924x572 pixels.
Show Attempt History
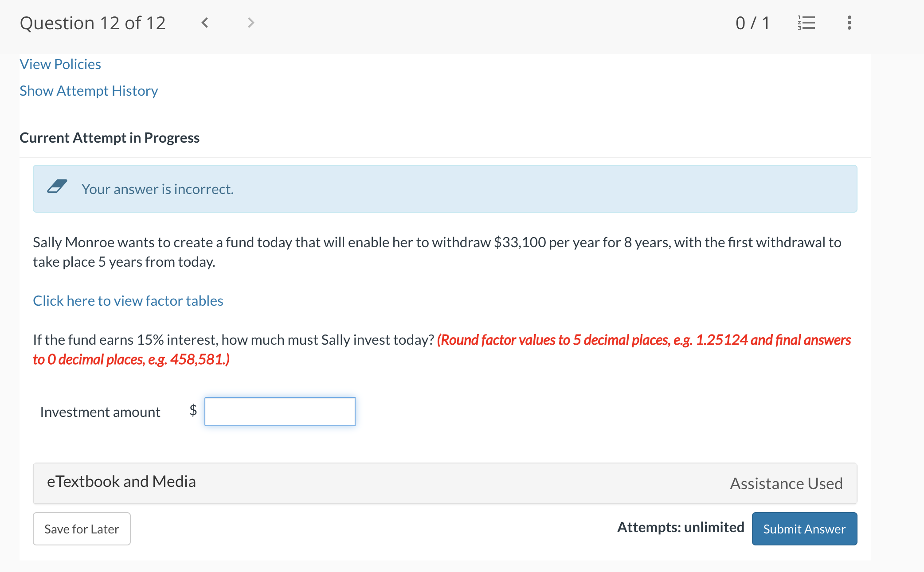[89, 91]
